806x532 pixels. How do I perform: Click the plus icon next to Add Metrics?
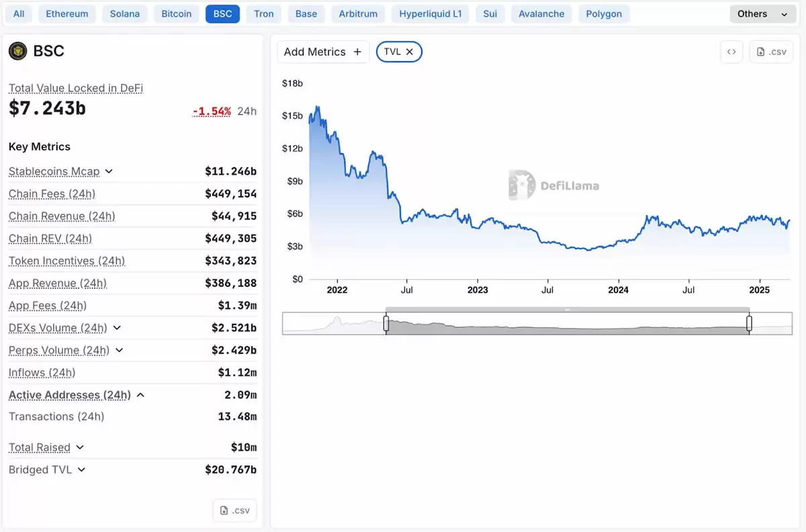pos(357,52)
